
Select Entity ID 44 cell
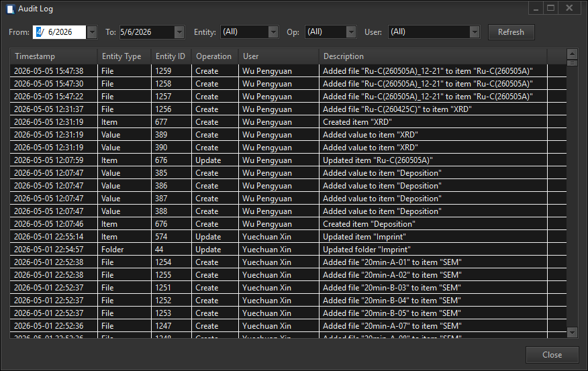171,249
